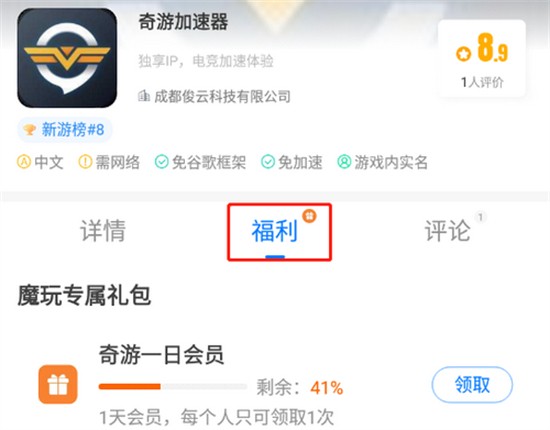The height and width of the screenshot is (430, 550).
Task: Select the 福利 tab
Action: 275,230
